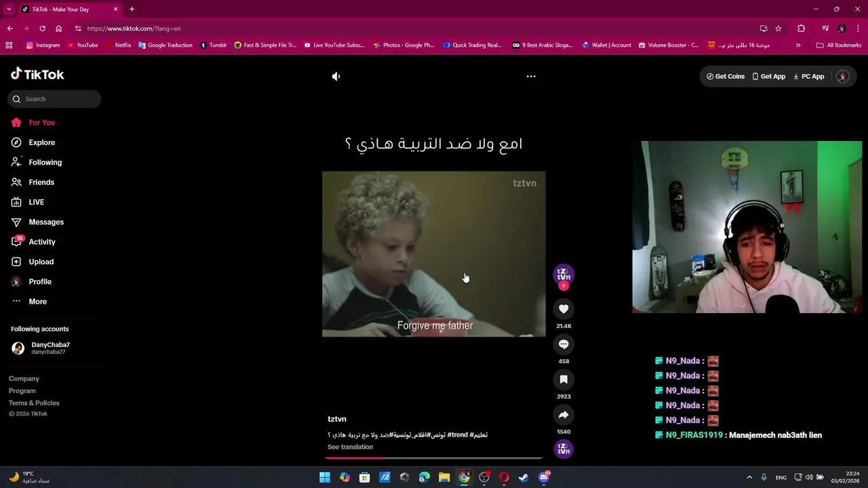Click the PC App download button
This screenshot has height=488, width=868.
(x=809, y=77)
